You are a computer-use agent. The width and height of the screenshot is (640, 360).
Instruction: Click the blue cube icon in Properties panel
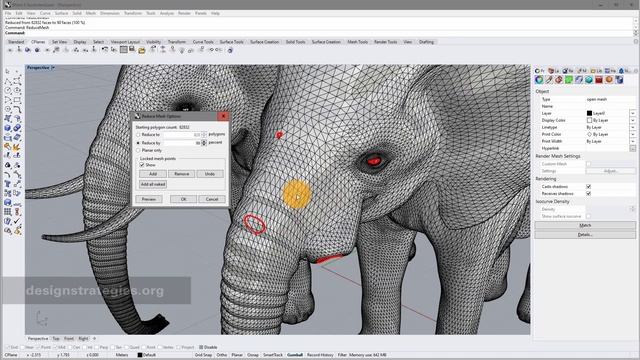click(619, 80)
